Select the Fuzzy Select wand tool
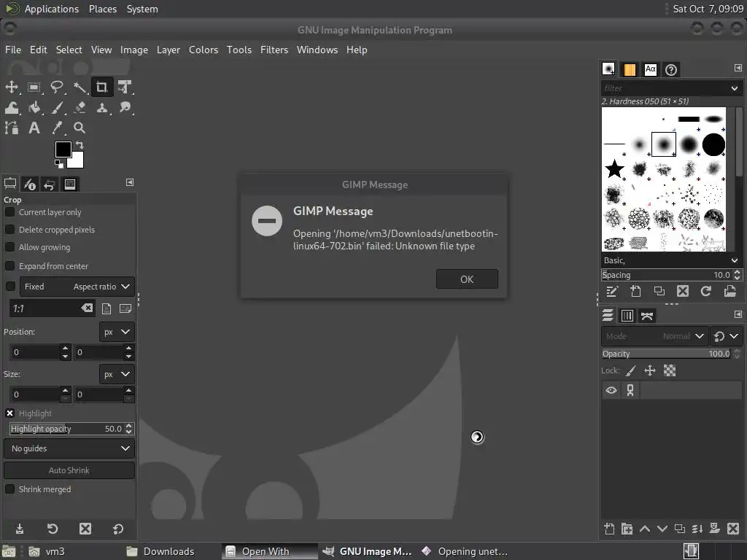Viewport: 747px width, 560px height. point(80,87)
